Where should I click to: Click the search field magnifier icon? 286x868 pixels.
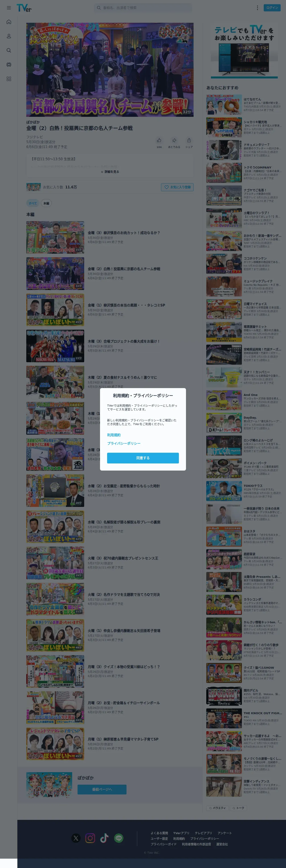[x=99, y=7]
